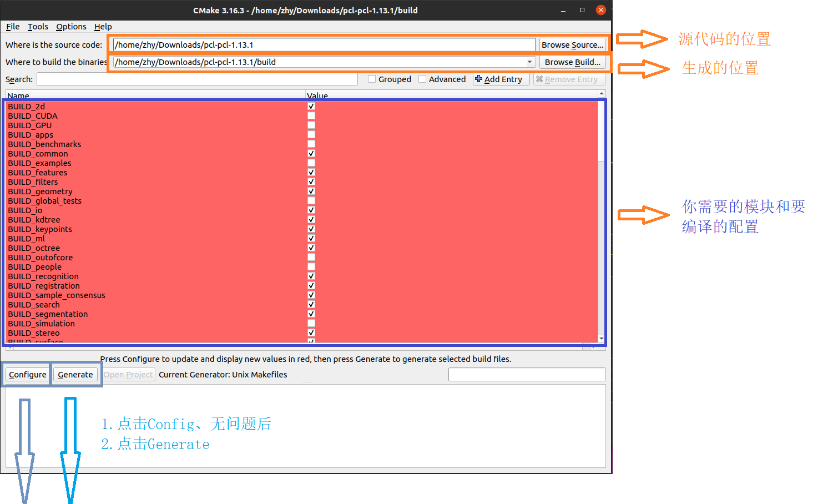Click the scroll up arrow of the entries list
Image resolution: width=828 pixels, height=504 pixels.
[x=602, y=94]
